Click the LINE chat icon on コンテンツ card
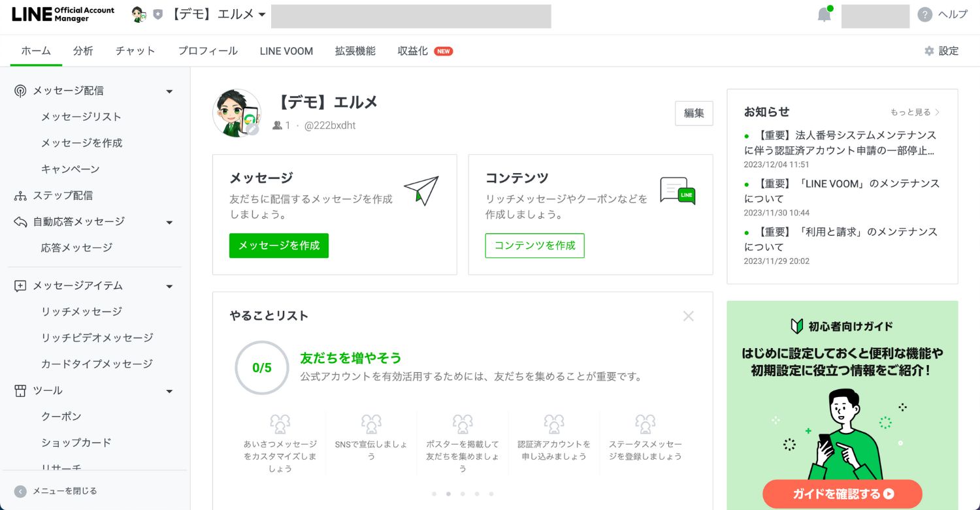The width and height of the screenshot is (980, 510). (x=676, y=191)
